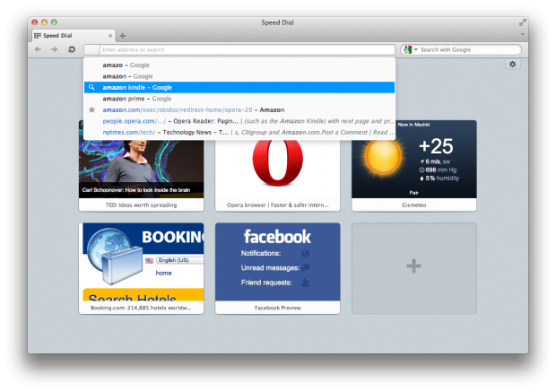Add a new Speed Dial entry tile

413,267
